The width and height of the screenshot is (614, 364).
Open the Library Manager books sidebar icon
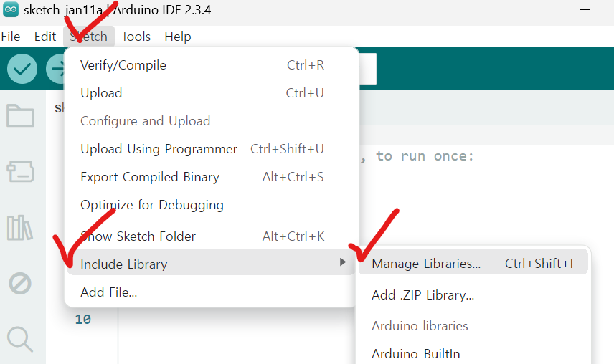[x=19, y=228]
